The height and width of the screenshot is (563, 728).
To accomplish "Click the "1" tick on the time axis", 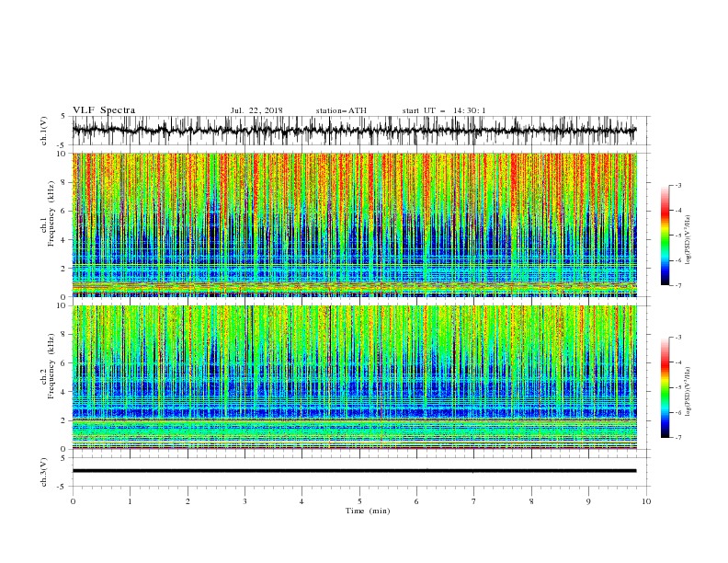I will pyautogui.click(x=130, y=501).
